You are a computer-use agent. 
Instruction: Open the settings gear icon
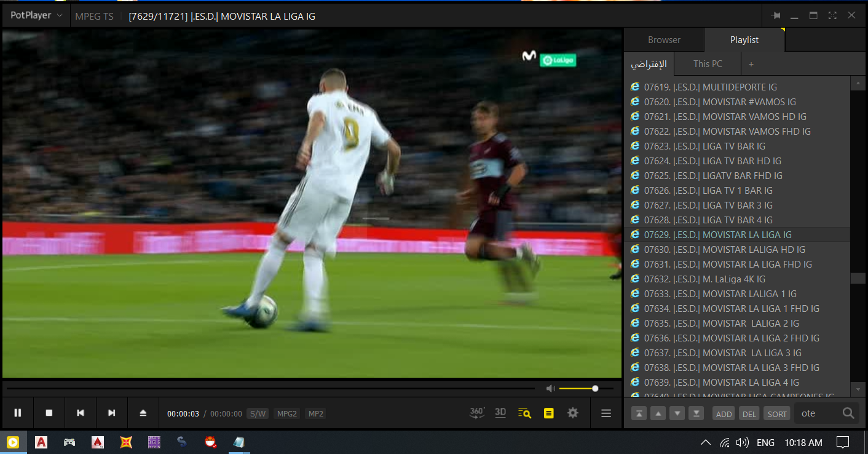(573, 413)
